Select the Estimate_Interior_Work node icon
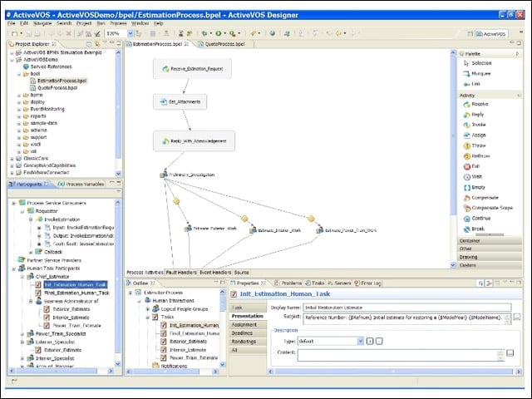532x399 pixels. 253,230
